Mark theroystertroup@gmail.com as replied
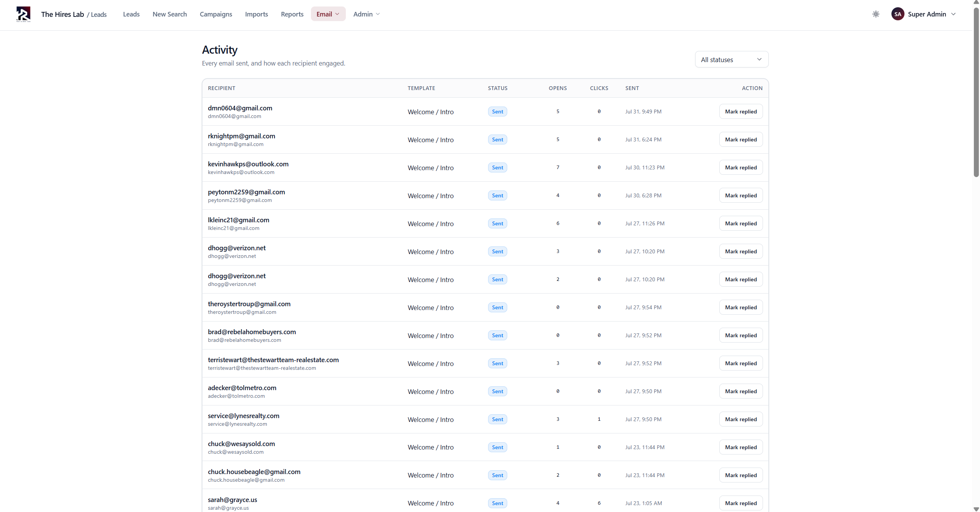 click(x=741, y=307)
